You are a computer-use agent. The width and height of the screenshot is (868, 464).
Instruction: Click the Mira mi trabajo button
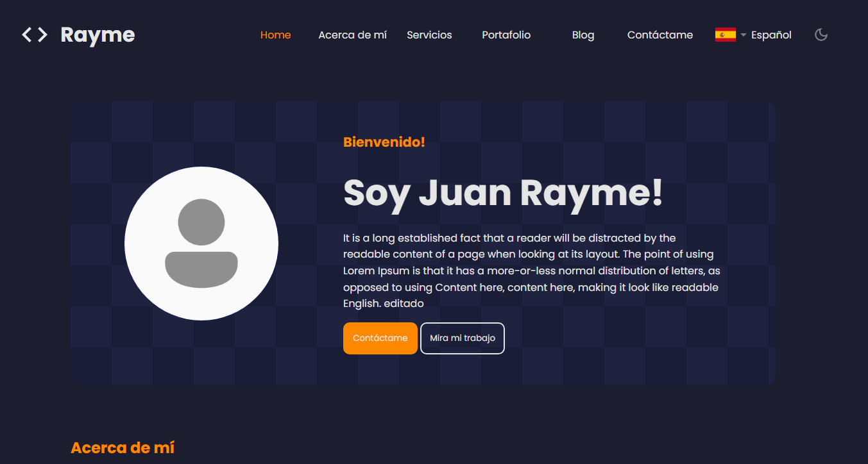[462, 338]
